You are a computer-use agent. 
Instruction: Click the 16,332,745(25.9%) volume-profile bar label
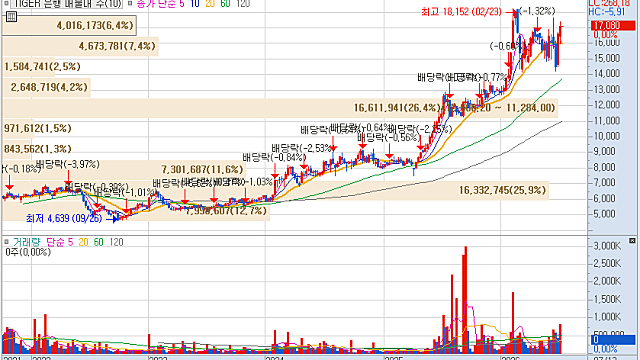[502, 190]
